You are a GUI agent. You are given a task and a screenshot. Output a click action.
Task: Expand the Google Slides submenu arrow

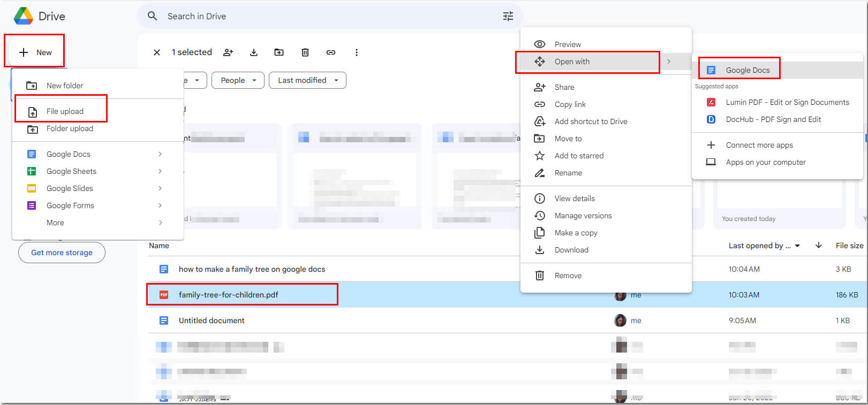tap(160, 188)
